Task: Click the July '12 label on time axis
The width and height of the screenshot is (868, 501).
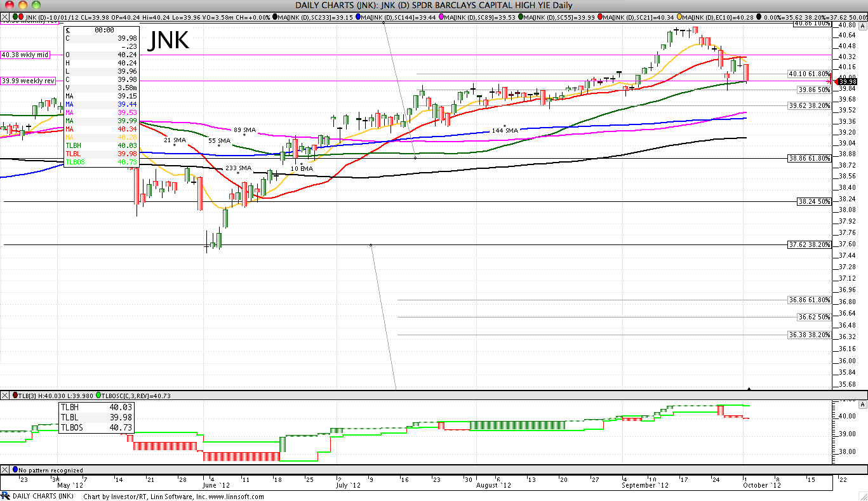Action: 348,485
